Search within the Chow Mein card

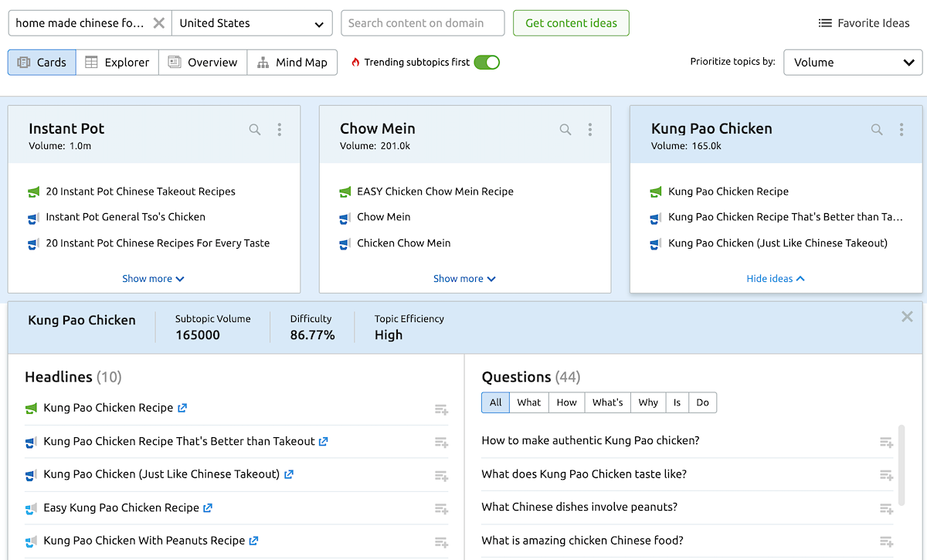coord(566,130)
